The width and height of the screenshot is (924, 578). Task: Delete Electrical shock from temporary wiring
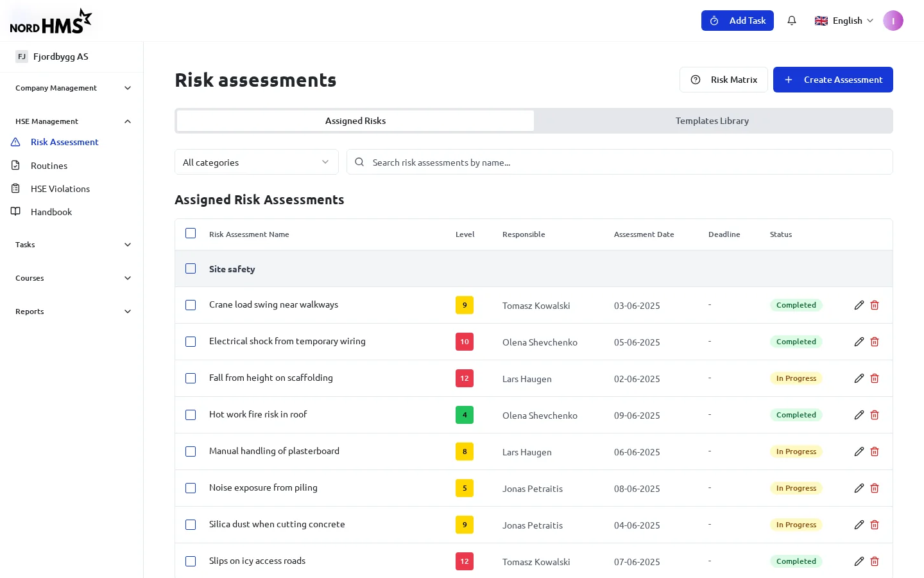tap(875, 342)
